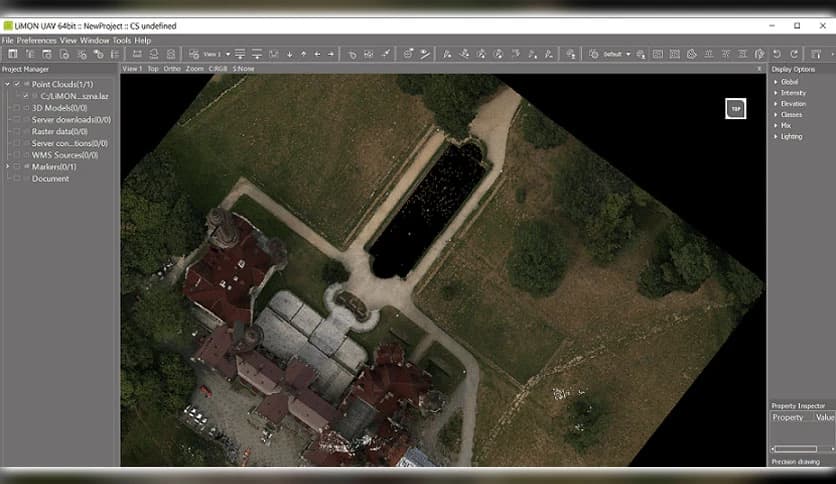Click the Property column header
The height and width of the screenshot is (484, 836).
pyautogui.click(x=787, y=417)
